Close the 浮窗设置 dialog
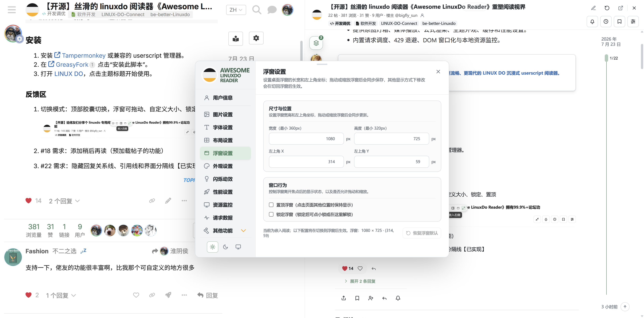Viewport: 644px width, 318px height. click(x=438, y=72)
